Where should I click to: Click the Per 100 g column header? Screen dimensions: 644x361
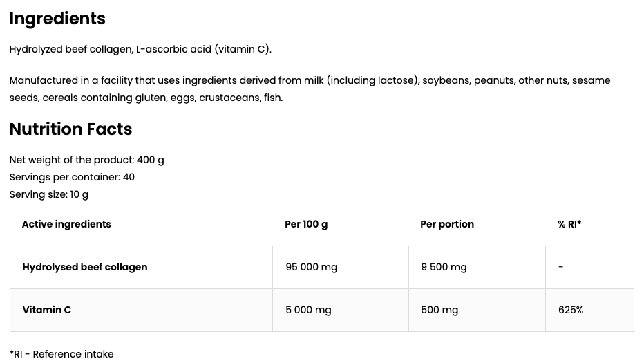(306, 224)
